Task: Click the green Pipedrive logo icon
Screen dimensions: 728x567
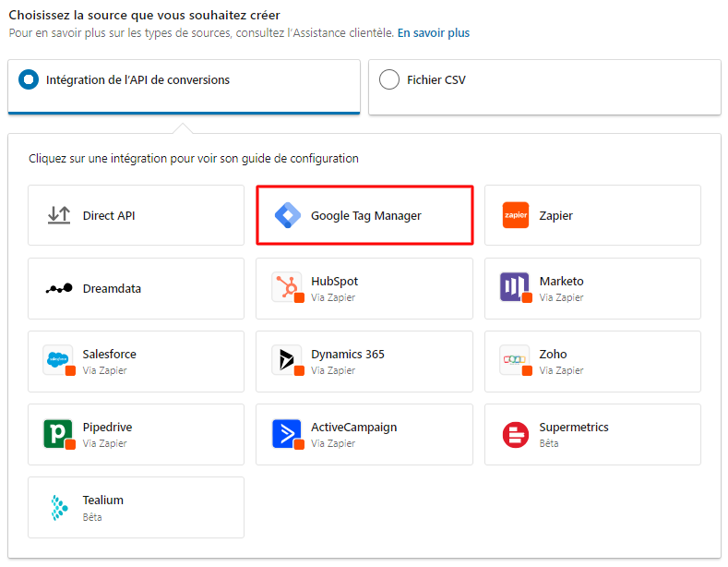Action: pyautogui.click(x=59, y=434)
